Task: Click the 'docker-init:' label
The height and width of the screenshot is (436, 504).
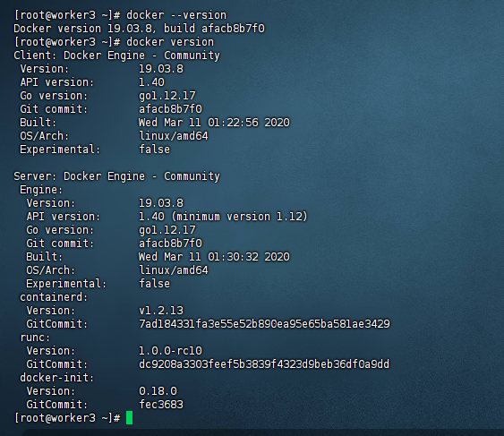Action: click(x=57, y=378)
